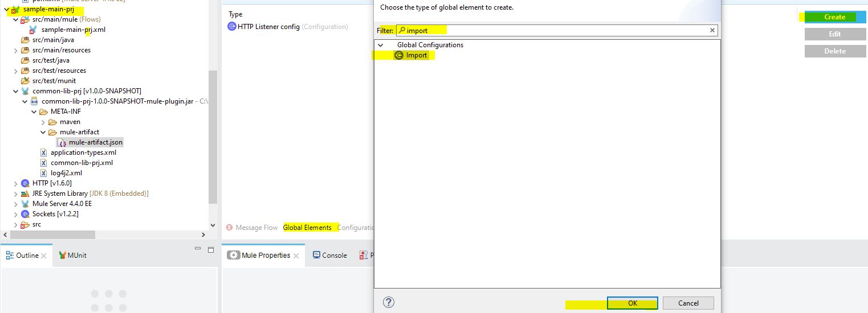This screenshot has height=313, width=868.
Task: Expand the Sockets [v1.2.2] node
Action: tap(15, 214)
